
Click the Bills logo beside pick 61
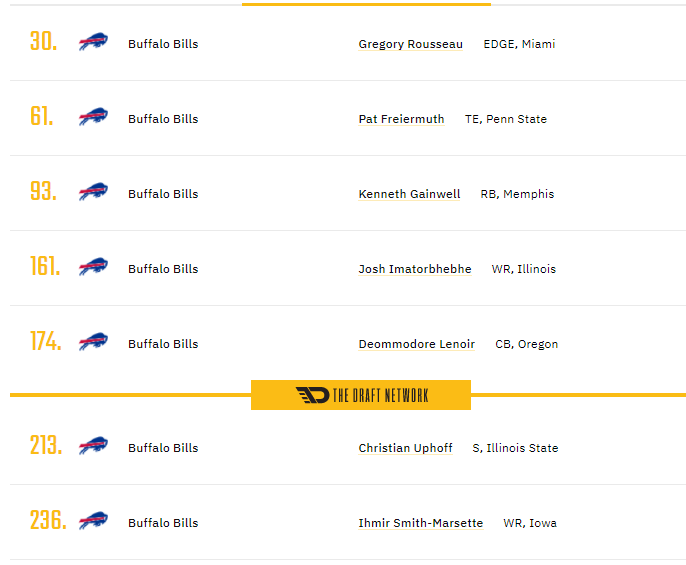pyautogui.click(x=93, y=117)
